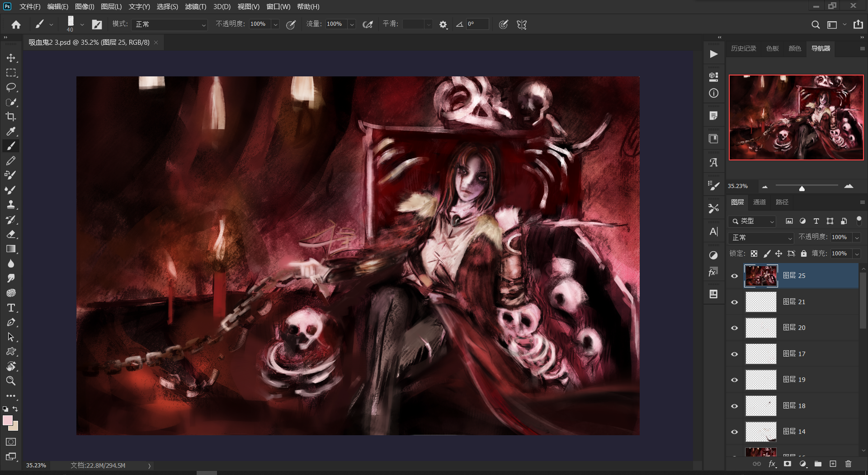Select the Crop tool
The width and height of the screenshot is (868, 475).
pos(11,117)
